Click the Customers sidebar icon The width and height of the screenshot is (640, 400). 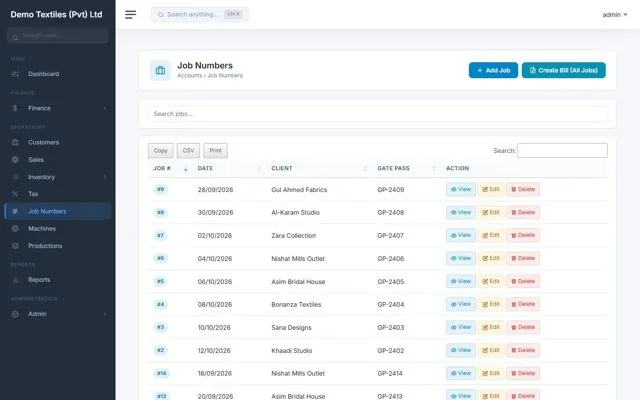15,142
